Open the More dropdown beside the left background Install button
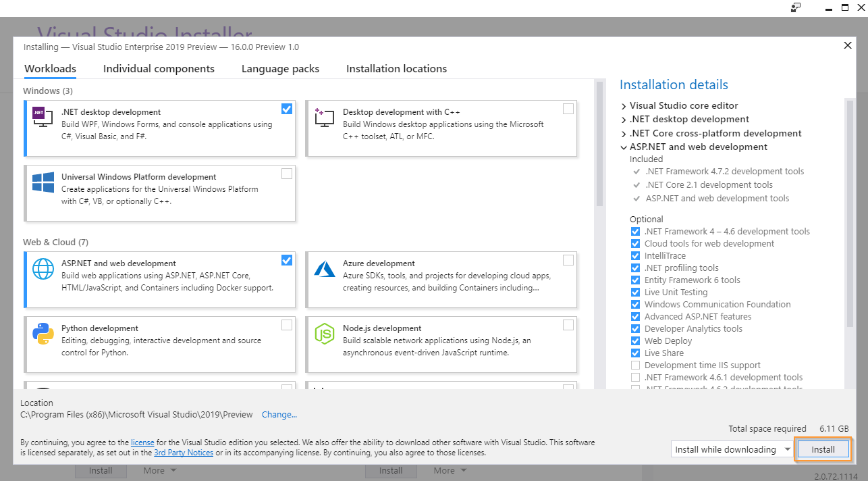Viewport: 868px width, 481px height. click(x=159, y=470)
